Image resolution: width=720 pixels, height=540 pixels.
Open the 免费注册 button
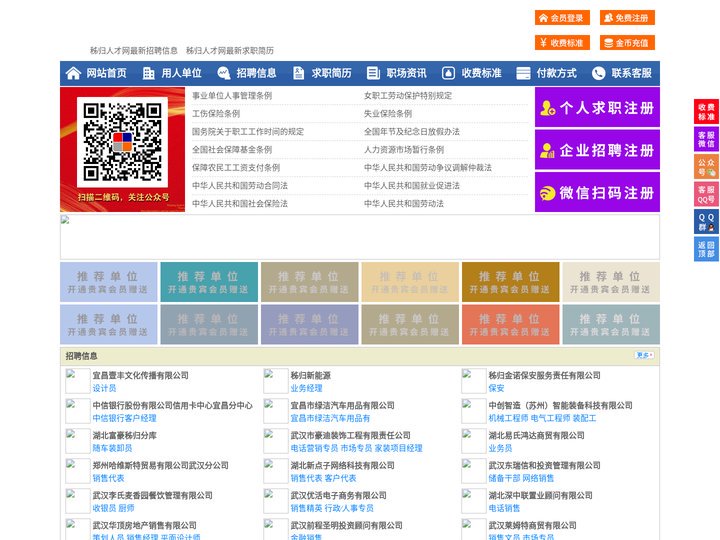pos(627,18)
